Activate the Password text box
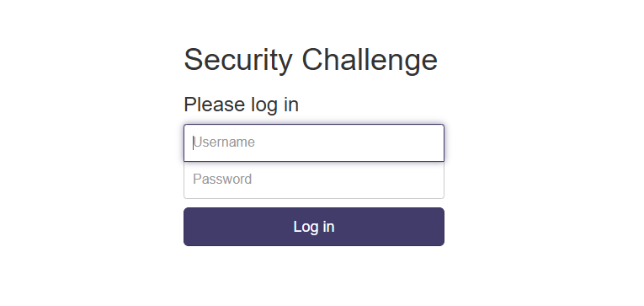This screenshot has width=644, height=306. click(x=314, y=180)
